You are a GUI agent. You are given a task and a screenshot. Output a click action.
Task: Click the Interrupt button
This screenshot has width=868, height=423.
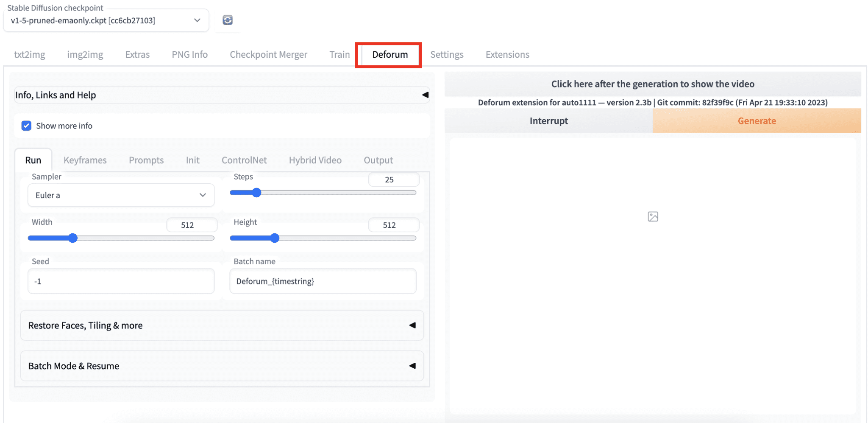click(x=548, y=121)
